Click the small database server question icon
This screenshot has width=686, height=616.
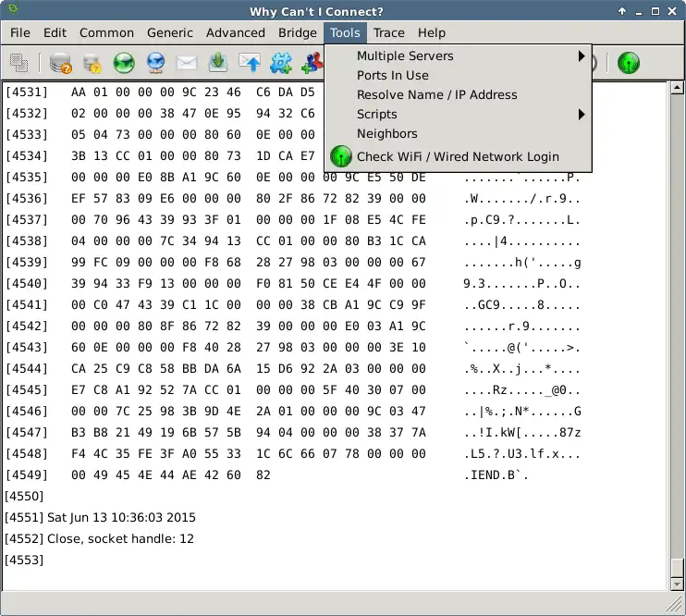coord(92,63)
